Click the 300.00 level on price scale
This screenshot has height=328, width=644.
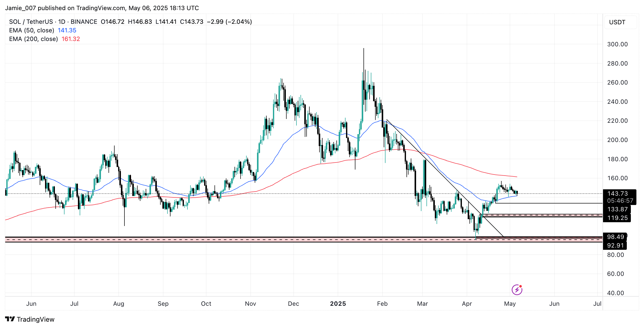point(617,44)
